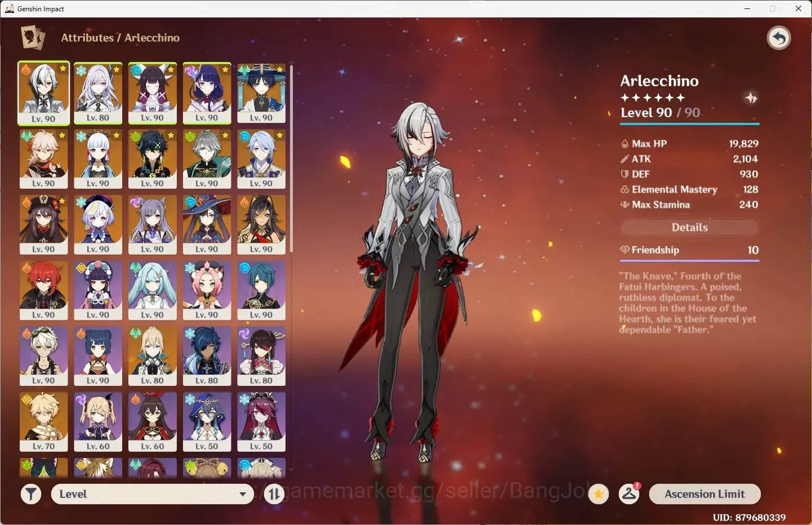Click the Friendship level row
This screenshot has width=812, height=525.
689,250
